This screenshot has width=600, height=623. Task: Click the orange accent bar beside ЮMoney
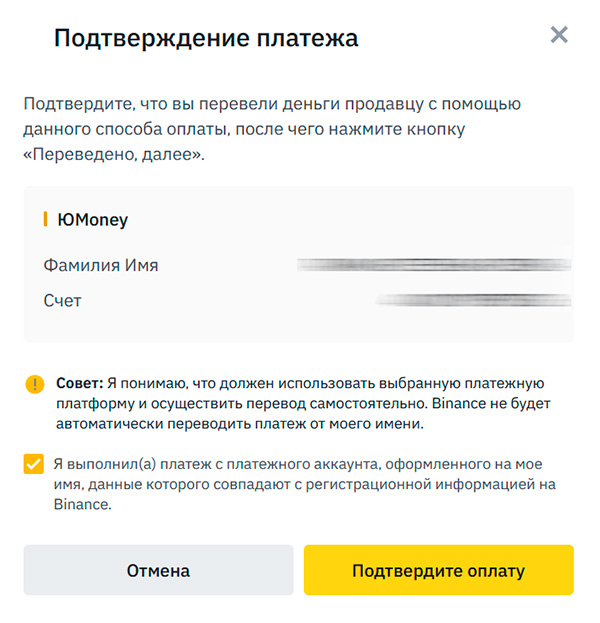[46, 219]
